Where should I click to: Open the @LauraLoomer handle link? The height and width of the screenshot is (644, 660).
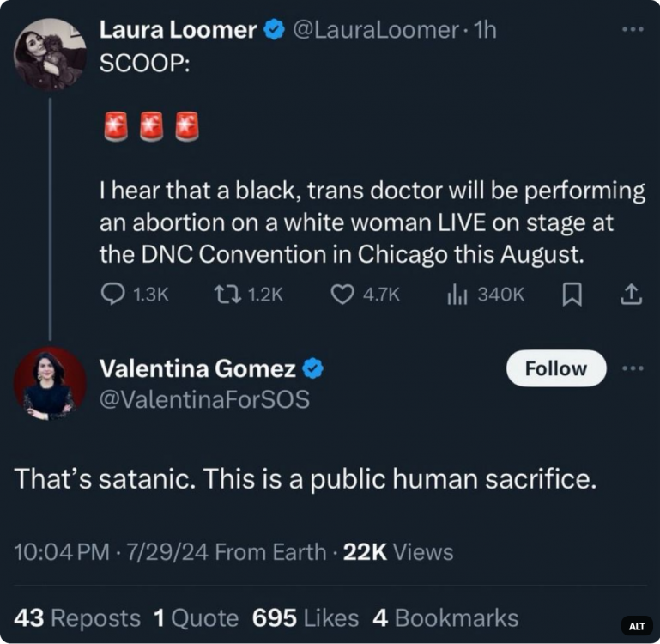[x=375, y=30]
